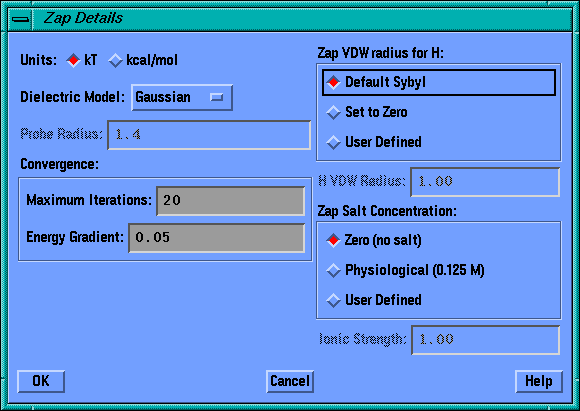
Task: Select Default Sybyl VDW radius option
Action: [439, 82]
